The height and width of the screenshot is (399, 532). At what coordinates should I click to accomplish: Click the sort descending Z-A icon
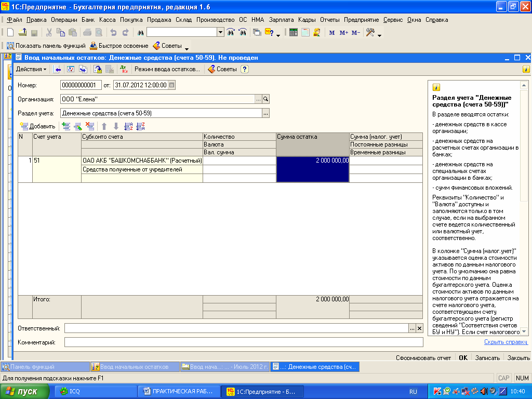[x=140, y=126]
